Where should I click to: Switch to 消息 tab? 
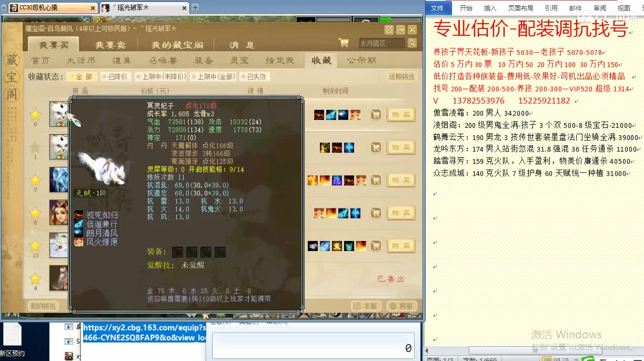pos(242,45)
